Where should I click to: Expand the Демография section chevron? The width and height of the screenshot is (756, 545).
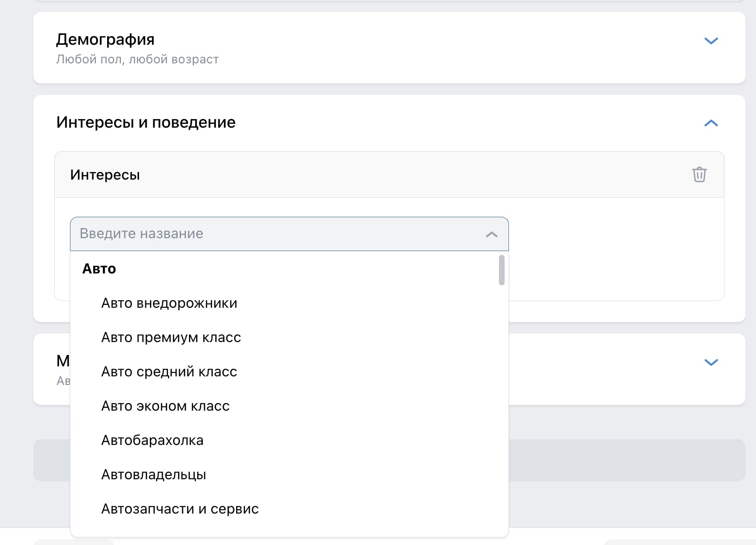tap(711, 41)
